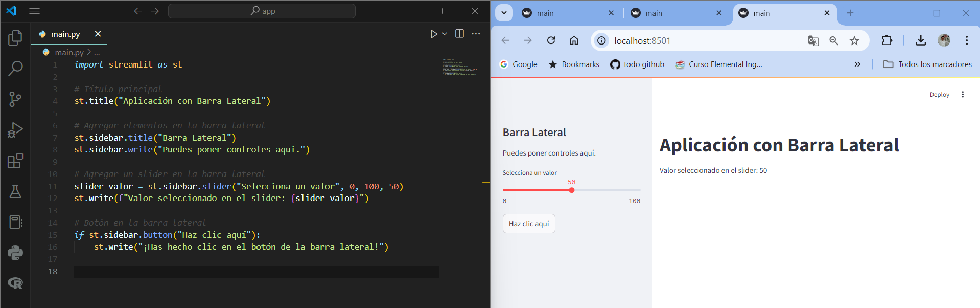Expand the run options dropdown arrow
This screenshot has height=308, width=980.
click(x=445, y=34)
